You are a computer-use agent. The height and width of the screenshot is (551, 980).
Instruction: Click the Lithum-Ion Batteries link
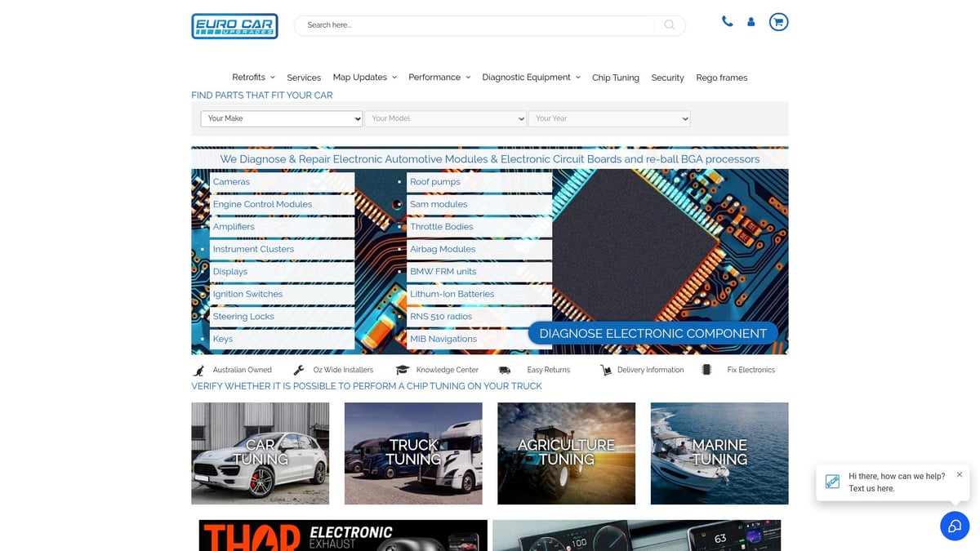tap(452, 294)
